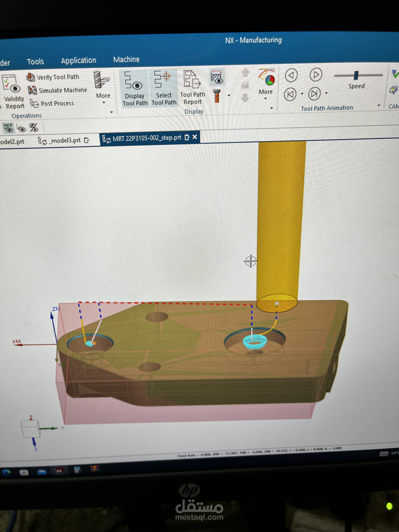Expand the Display group options arrow

[x=272, y=108]
